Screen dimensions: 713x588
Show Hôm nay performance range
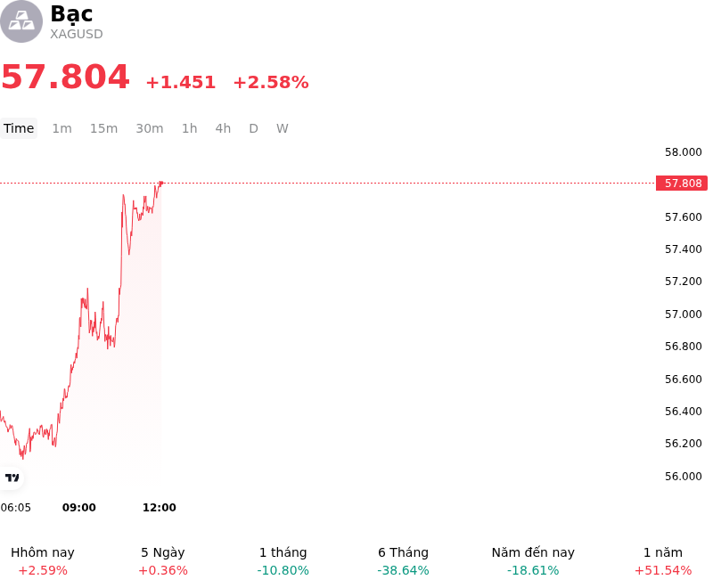point(43,561)
